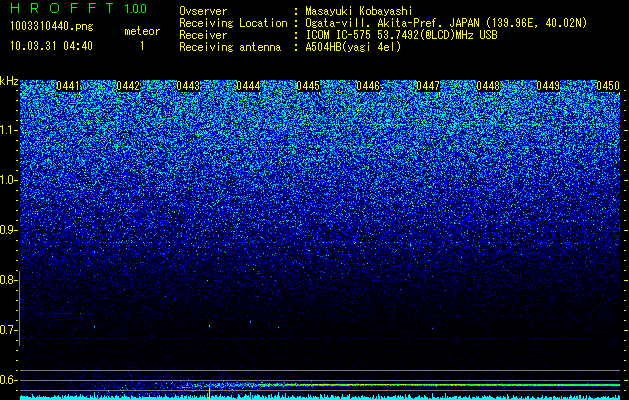629x400 pixels.
Task: Click the yellow meteor echo marker line
Action: click(x=209, y=393)
